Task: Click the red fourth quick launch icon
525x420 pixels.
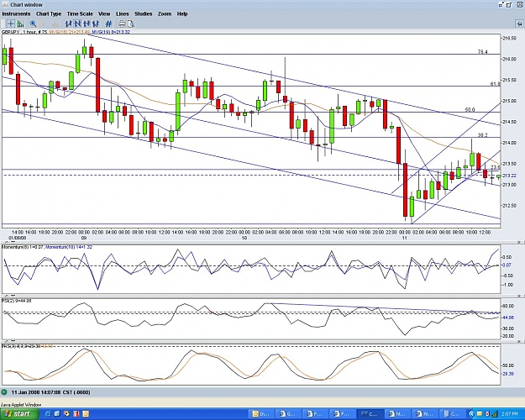Action: [x=76, y=414]
